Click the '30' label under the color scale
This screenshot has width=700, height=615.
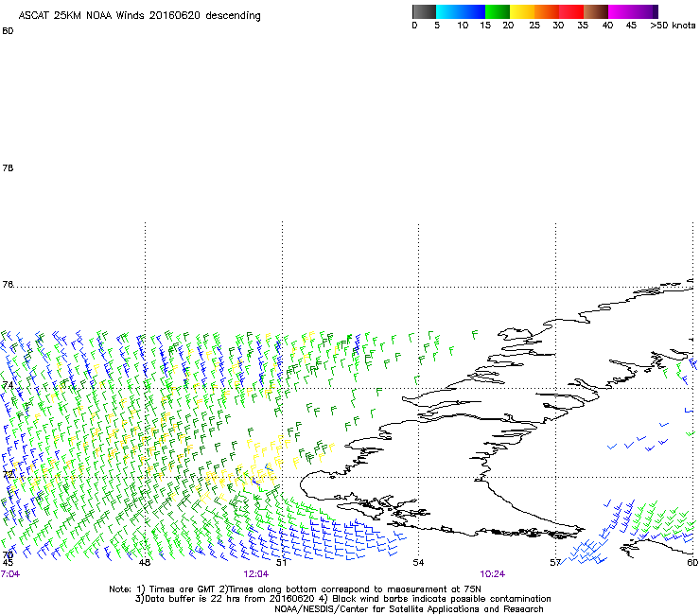coord(558,26)
